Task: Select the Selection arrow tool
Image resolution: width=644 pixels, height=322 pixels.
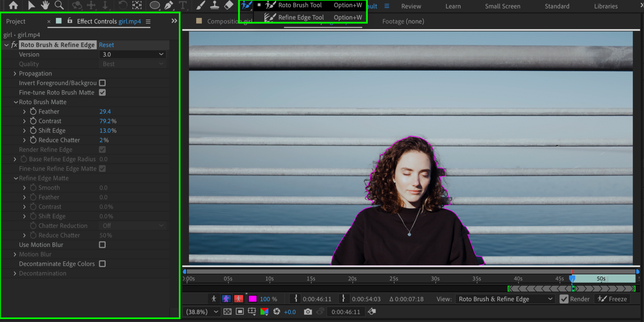Action: (31, 5)
